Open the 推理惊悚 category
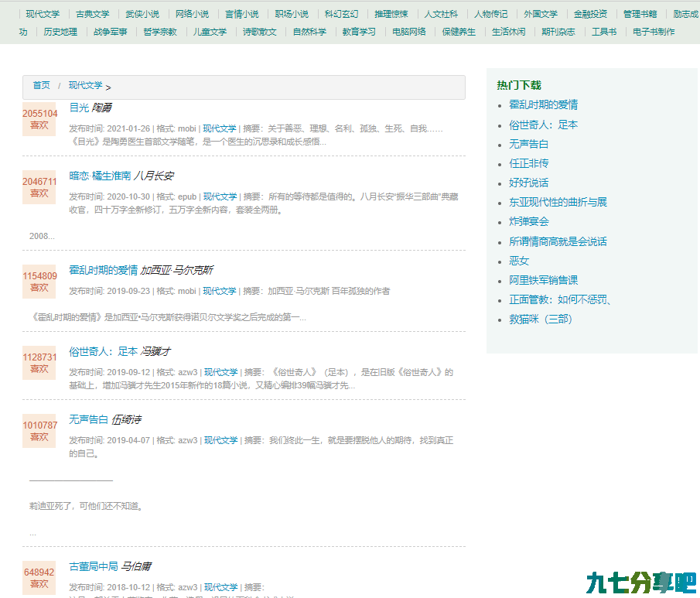 pyautogui.click(x=391, y=14)
